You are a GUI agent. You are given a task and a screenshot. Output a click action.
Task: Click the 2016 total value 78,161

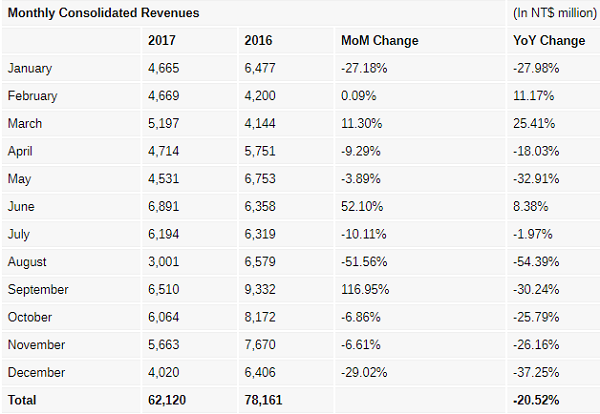[x=264, y=400]
